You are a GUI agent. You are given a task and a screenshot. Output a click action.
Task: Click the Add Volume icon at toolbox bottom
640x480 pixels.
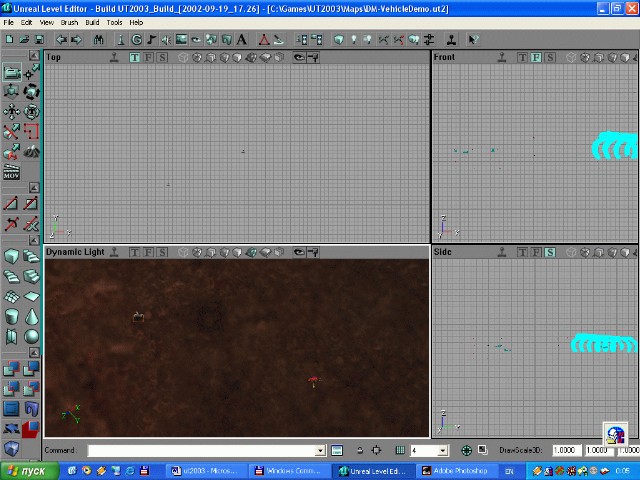[12, 448]
